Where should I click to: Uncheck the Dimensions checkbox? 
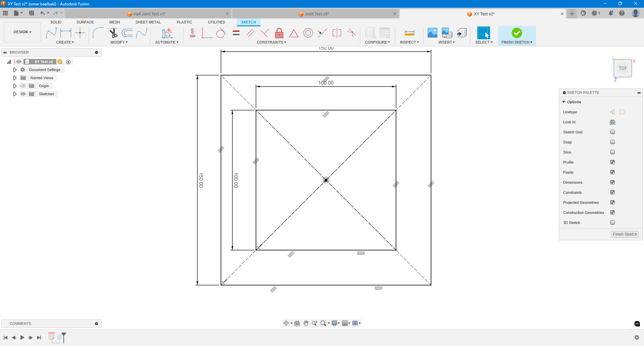612,182
